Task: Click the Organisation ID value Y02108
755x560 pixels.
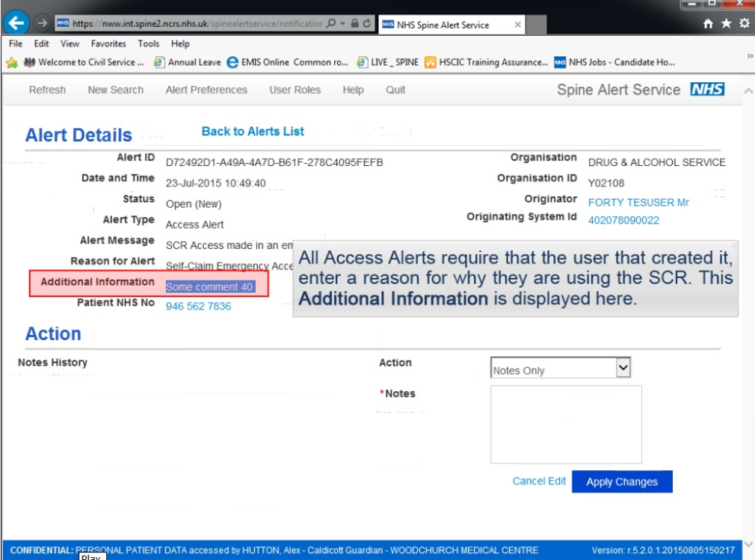Action: 605,183
